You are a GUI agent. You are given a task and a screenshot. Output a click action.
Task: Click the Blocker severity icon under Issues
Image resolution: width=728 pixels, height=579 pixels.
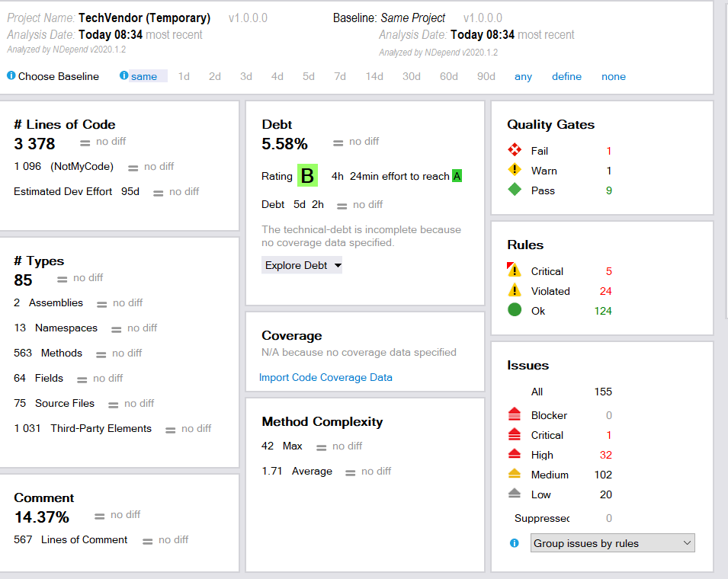coord(515,414)
